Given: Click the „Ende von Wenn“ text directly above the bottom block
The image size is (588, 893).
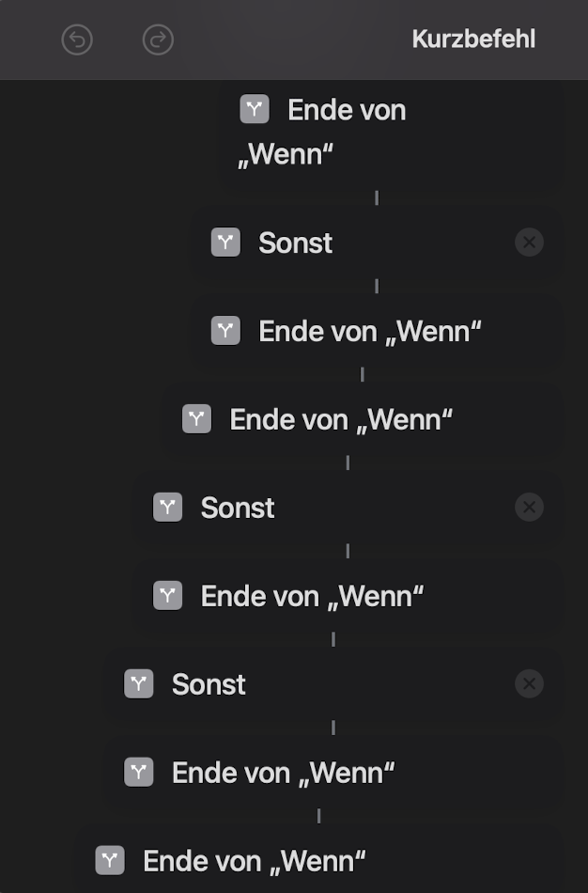Looking at the screenshot, I should click(x=283, y=773).
